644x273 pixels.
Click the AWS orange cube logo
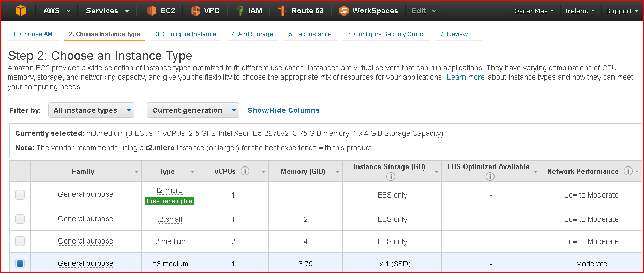(20, 10)
